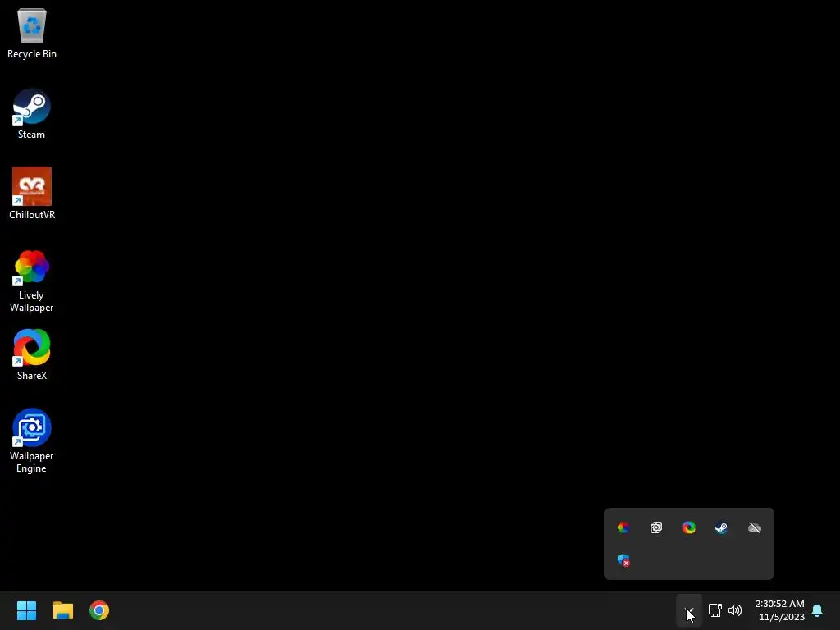Select the Steam desktop shortcut
Viewport: 840px width, 630px height.
32,113
